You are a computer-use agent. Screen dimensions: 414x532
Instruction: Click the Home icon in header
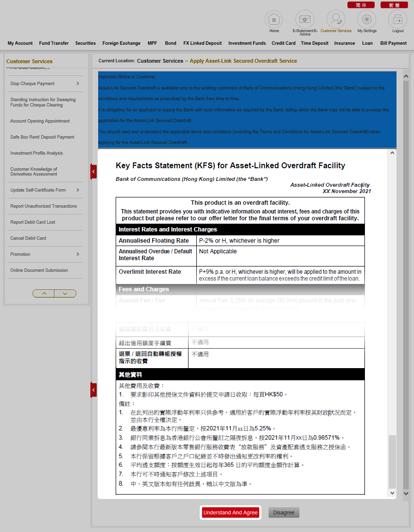(274, 19)
